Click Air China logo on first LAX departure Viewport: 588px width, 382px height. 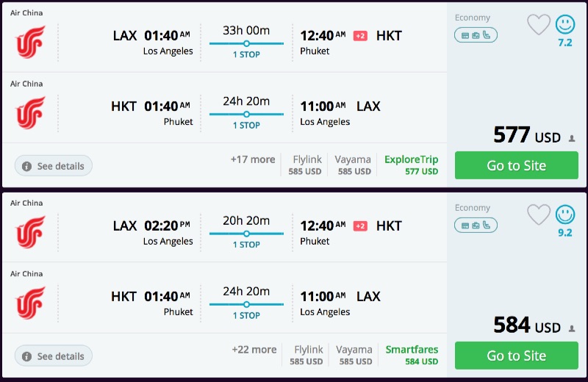point(31,42)
